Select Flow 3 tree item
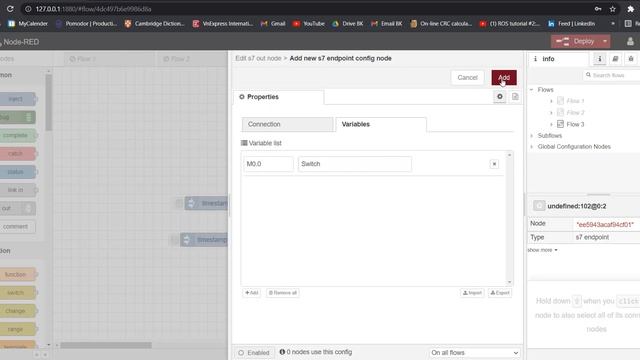The width and height of the screenshot is (640, 360). point(575,124)
